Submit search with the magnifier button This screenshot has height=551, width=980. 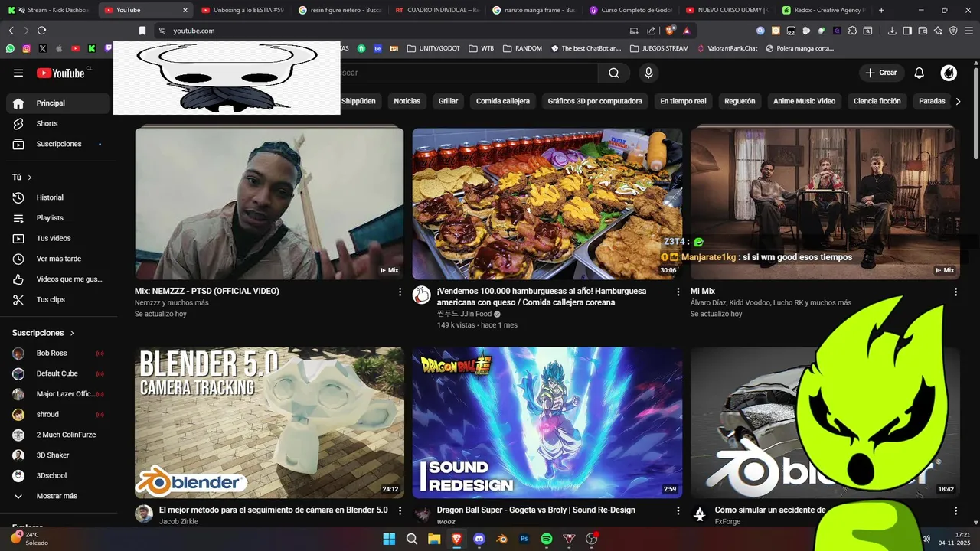(x=614, y=73)
